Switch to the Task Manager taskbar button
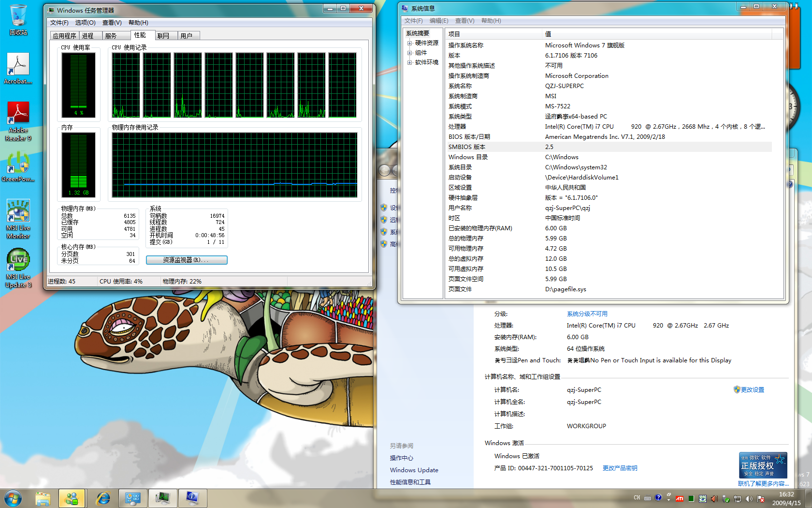Viewport: 812px width, 508px height. (x=162, y=498)
